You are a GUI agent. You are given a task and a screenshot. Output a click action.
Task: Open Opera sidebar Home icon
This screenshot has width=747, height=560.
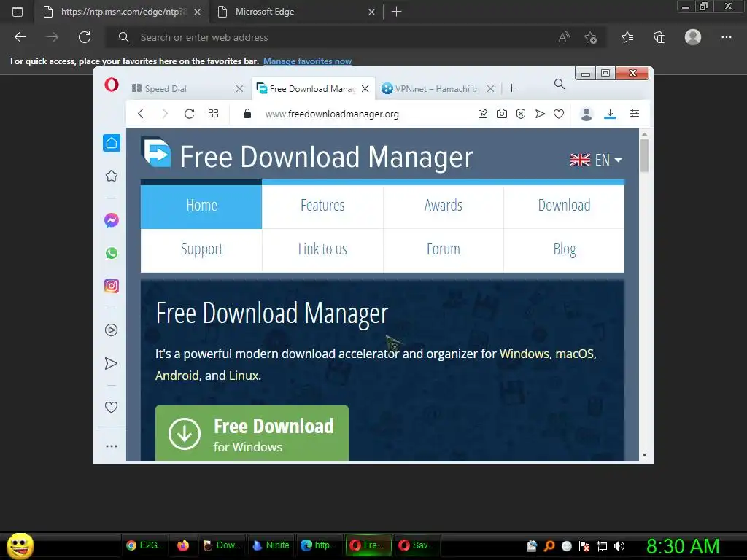pos(112,143)
